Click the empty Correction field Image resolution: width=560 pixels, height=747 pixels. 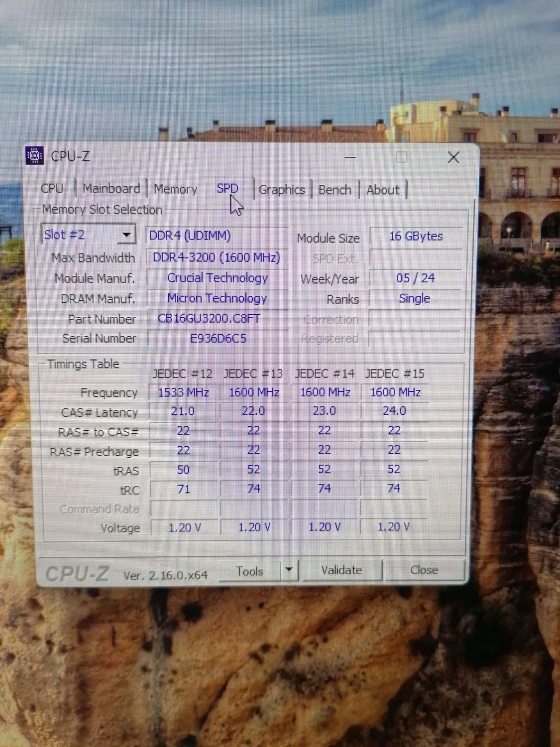point(415,319)
